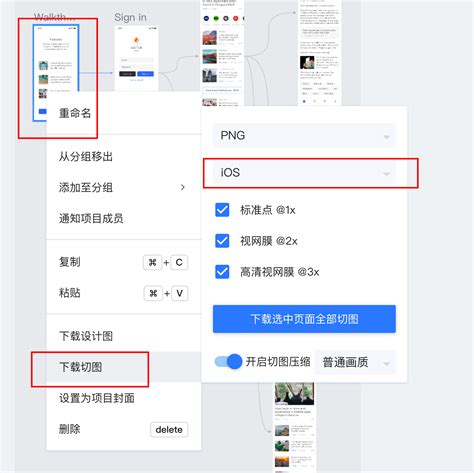Viewport: 474px width, 473px height.
Task: Choose 复制 in the context menu
Action: point(124,262)
